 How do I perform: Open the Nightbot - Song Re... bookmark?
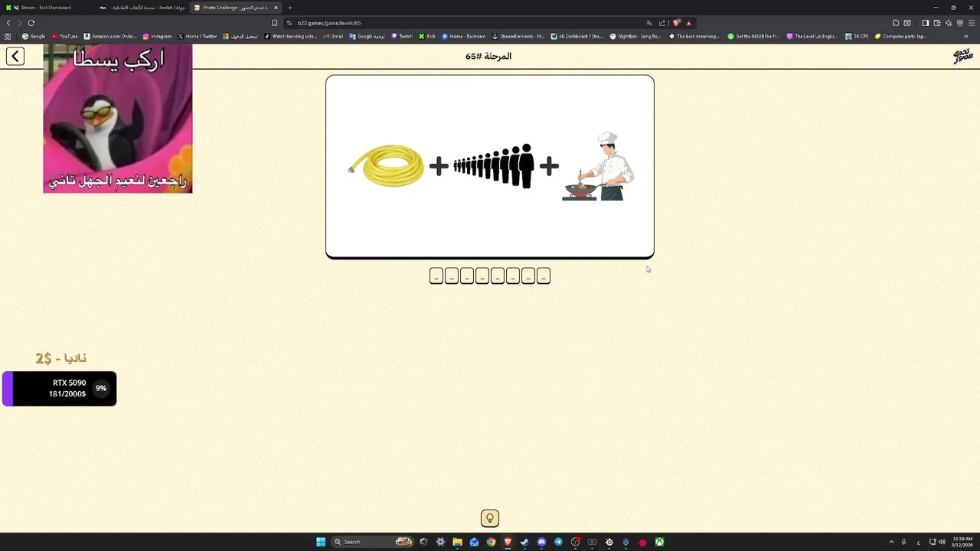[x=635, y=36]
